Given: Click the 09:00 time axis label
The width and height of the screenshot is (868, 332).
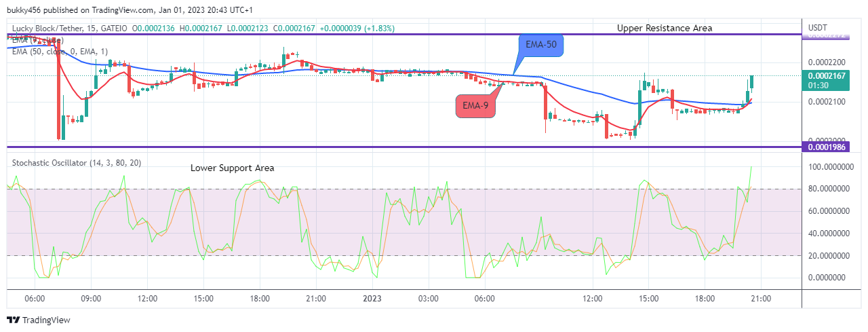Looking at the screenshot, I should (91, 298).
